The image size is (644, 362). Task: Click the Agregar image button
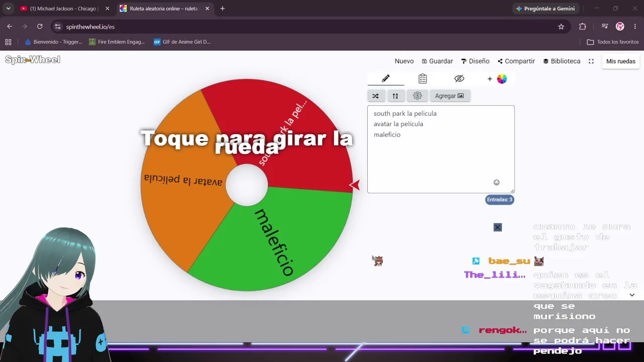point(450,96)
